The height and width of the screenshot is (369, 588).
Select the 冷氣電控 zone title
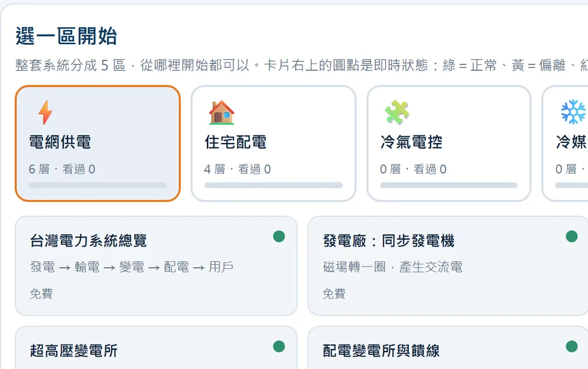(x=412, y=142)
